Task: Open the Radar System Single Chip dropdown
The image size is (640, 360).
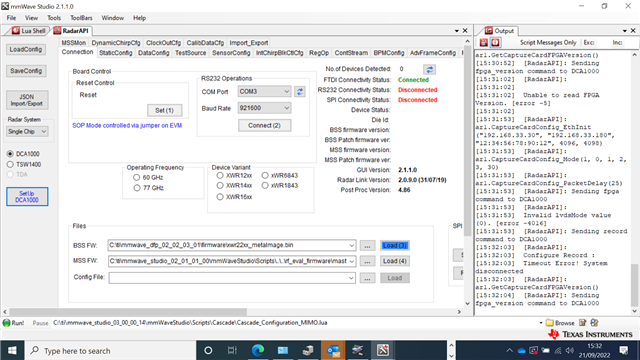Action: pos(27,131)
